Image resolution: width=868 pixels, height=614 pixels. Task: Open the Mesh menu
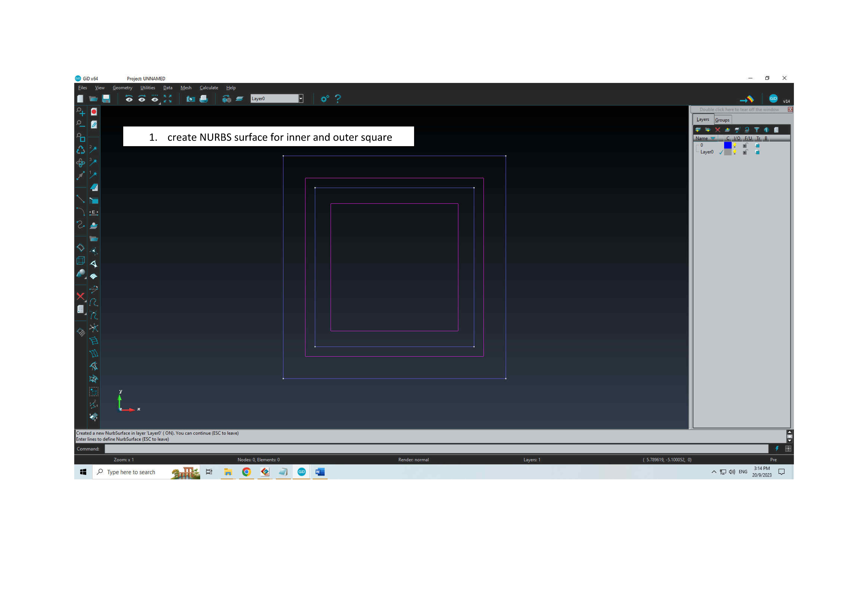(x=186, y=88)
